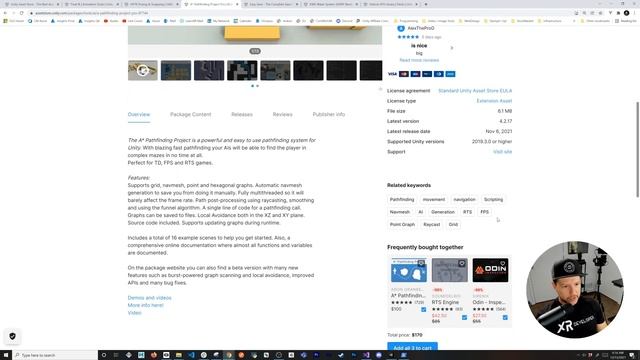Click the Point Graph keyword tag
The height and width of the screenshot is (360, 640).
402,224
